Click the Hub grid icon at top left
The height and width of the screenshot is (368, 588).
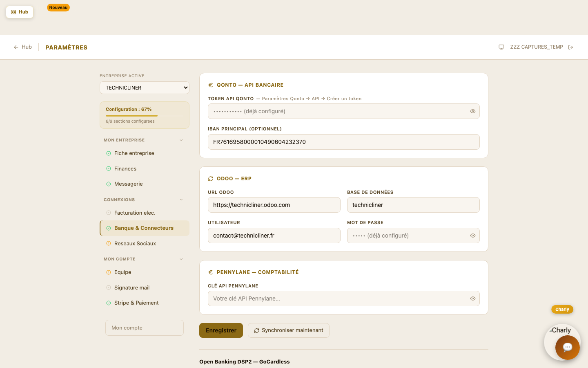(x=13, y=12)
